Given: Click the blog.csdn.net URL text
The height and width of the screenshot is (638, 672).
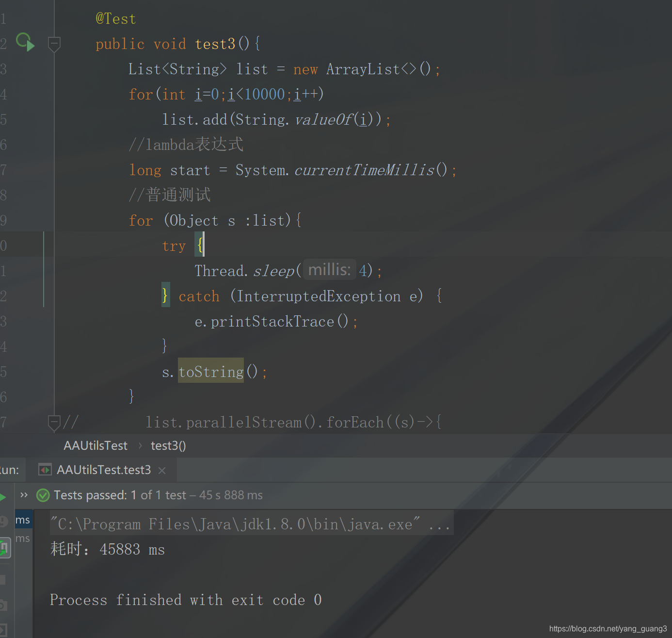Looking at the screenshot, I should pos(608,629).
